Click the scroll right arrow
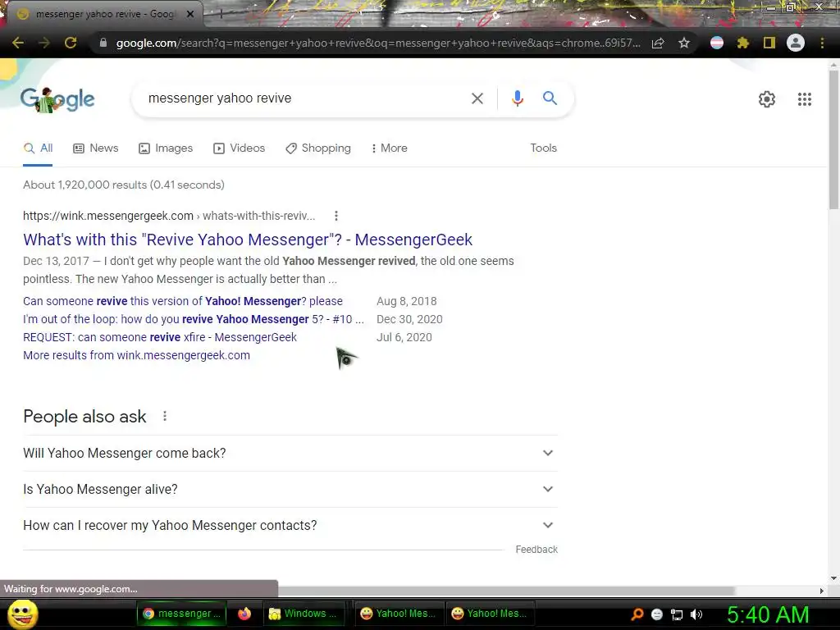 (x=821, y=591)
